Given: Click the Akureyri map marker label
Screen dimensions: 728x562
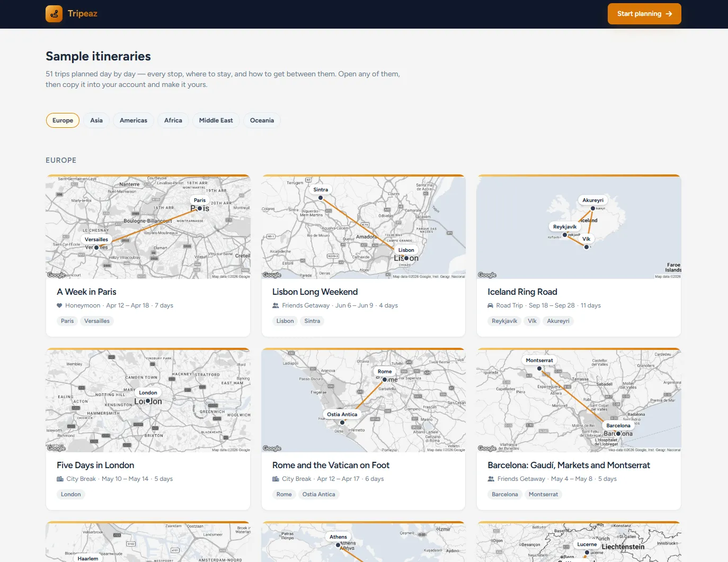Looking at the screenshot, I should pos(593,200).
